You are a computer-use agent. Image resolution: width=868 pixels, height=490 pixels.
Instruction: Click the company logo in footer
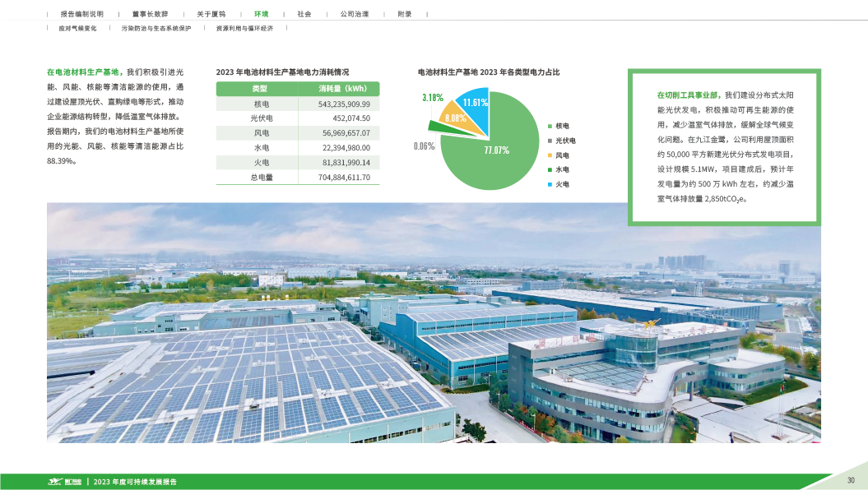(64, 482)
